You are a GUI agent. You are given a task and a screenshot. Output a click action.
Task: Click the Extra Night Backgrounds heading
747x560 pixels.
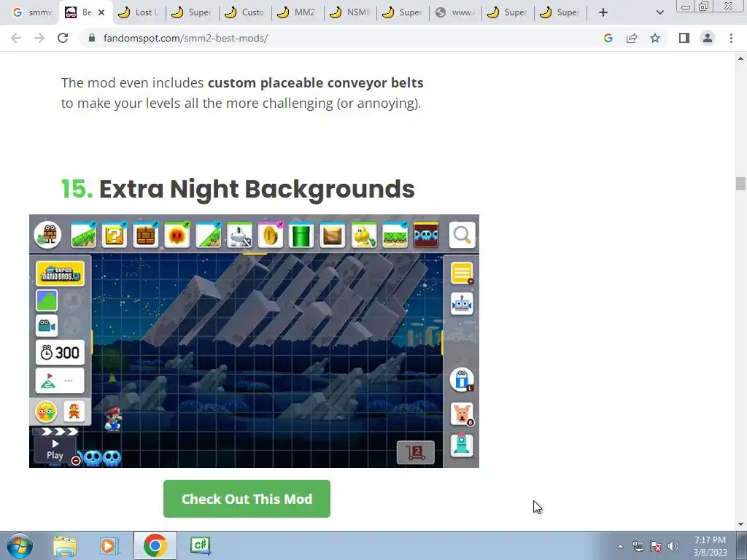(x=239, y=189)
